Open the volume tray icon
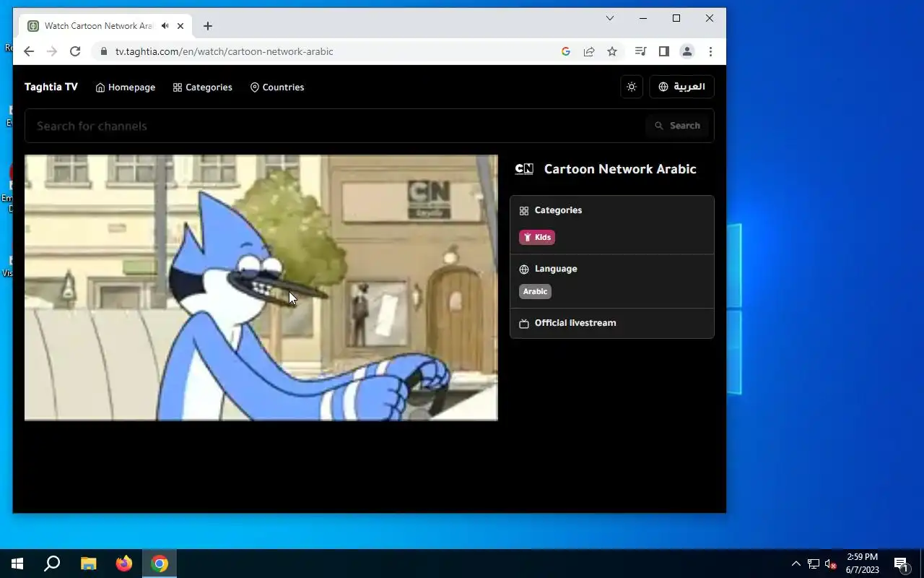This screenshot has width=924, height=578. pyautogui.click(x=830, y=564)
